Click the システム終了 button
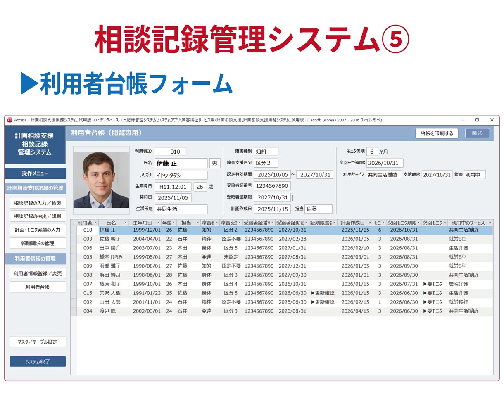Viewport: 504px width, 420px height. click(38, 361)
